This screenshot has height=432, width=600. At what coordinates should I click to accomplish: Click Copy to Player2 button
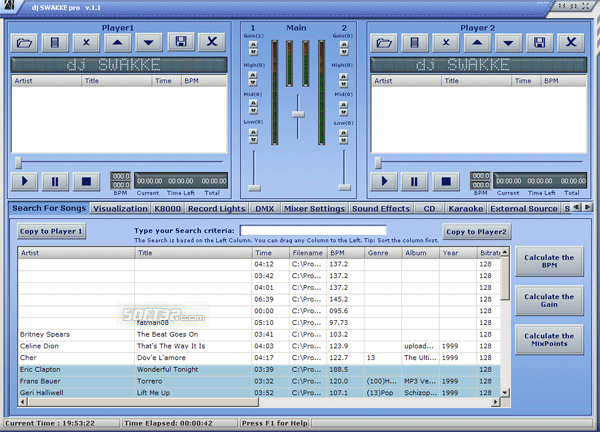point(476,231)
